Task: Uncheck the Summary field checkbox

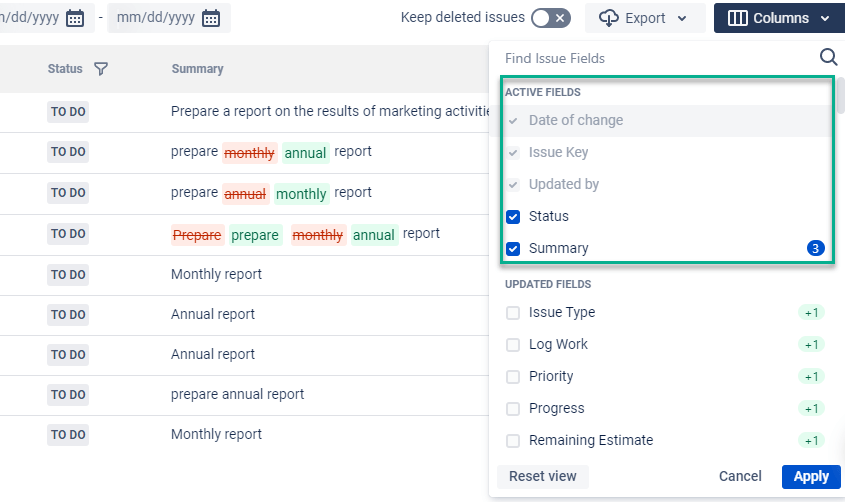Action: pos(513,249)
